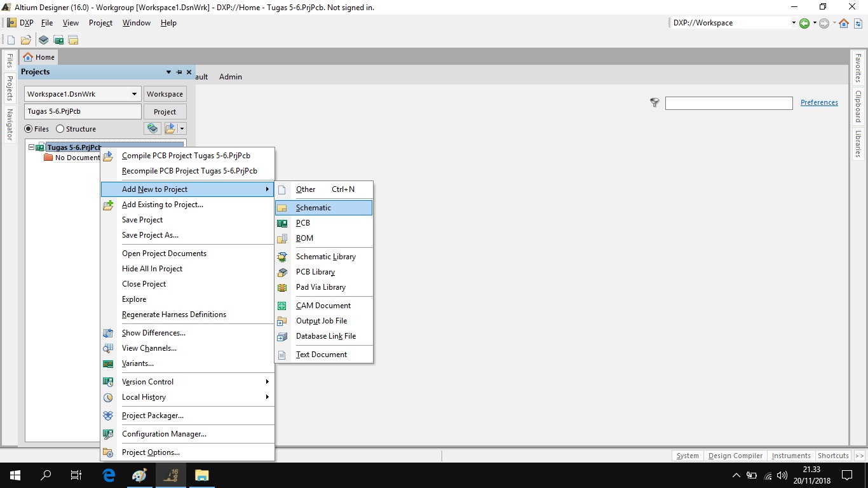Screen dimensions: 868x488
Task: Open Microsoft Edge from the taskbar
Action: pyautogui.click(x=109, y=475)
